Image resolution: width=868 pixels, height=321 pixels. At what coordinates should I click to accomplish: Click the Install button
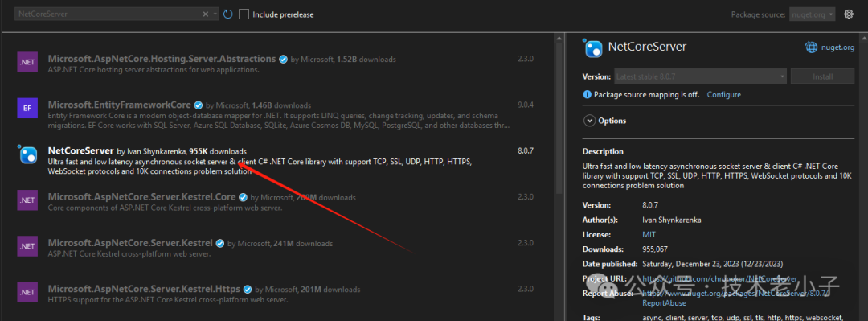pos(823,76)
